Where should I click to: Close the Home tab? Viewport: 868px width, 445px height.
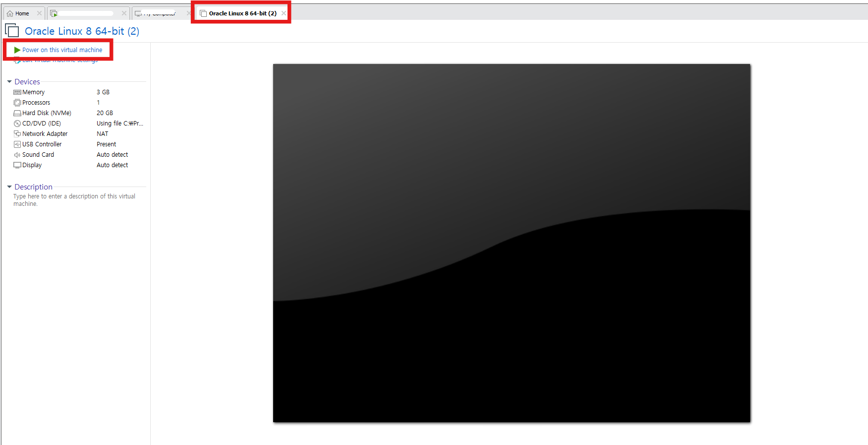(x=39, y=13)
